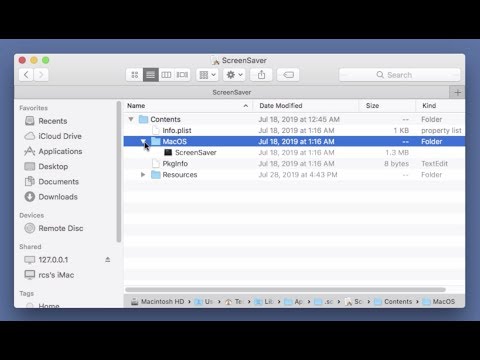Click Contents in the path bar

(398, 301)
